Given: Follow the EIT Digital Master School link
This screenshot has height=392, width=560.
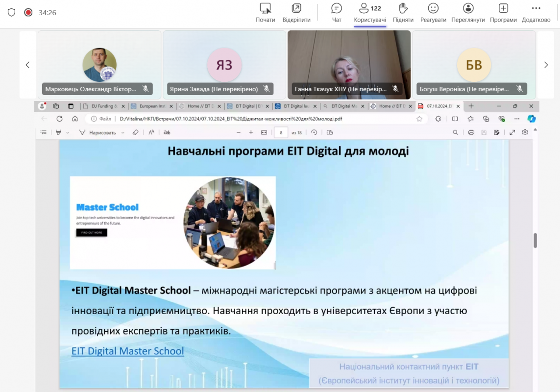Looking at the screenshot, I should pyautogui.click(x=127, y=351).
